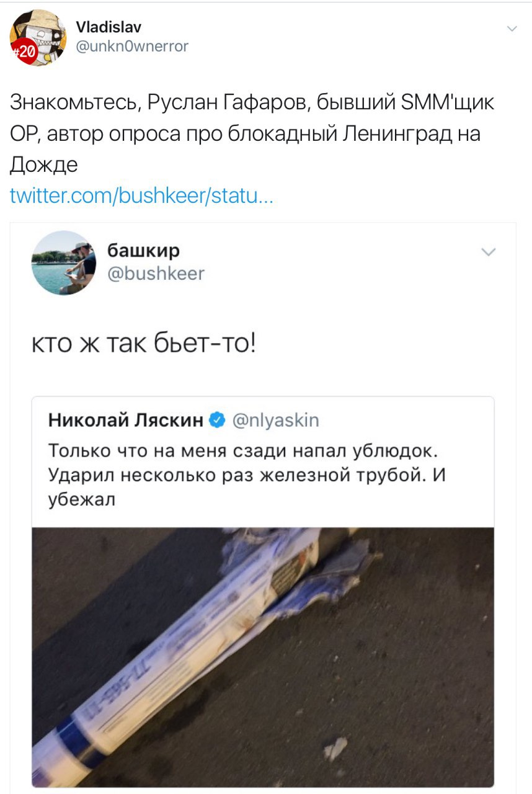Expand the options chevron on Vladislav's tweet
This screenshot has height=794, width=532.
[512, 29]
